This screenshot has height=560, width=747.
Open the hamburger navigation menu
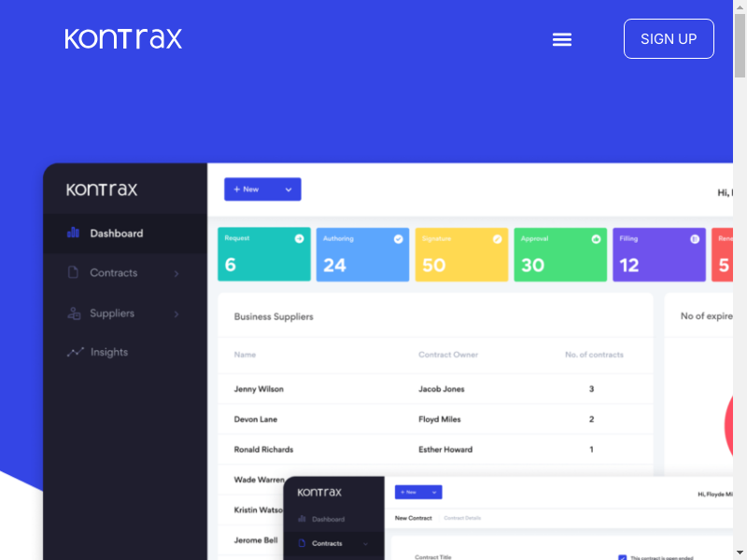(561, 39)
